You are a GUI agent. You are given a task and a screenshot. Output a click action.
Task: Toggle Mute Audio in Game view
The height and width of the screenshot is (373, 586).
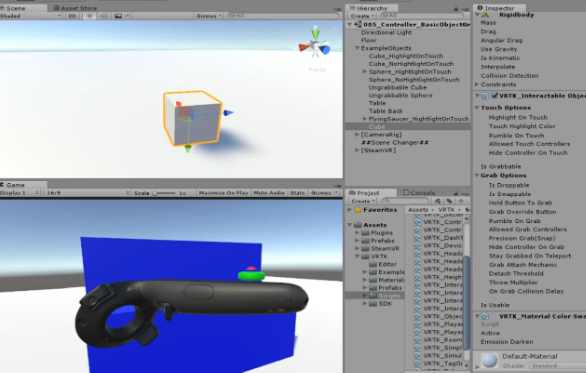(269, 193)
